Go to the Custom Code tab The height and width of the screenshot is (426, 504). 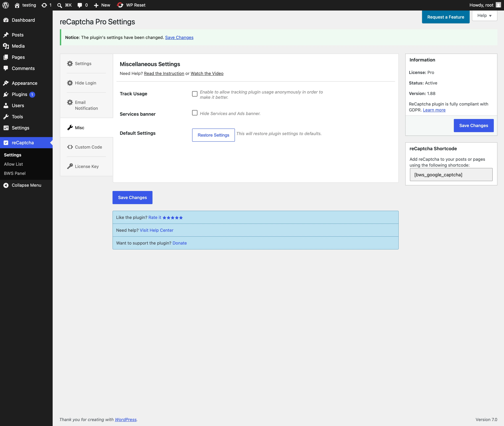coord(86,147)
